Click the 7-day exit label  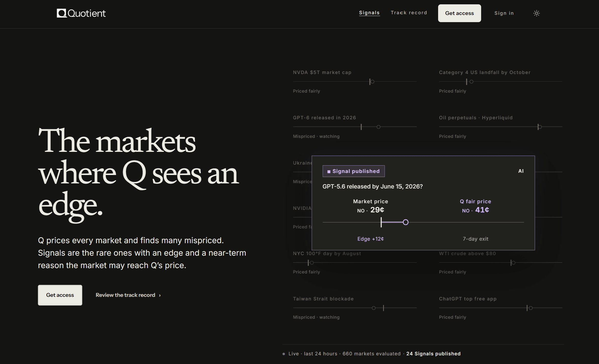pos(476,239)
